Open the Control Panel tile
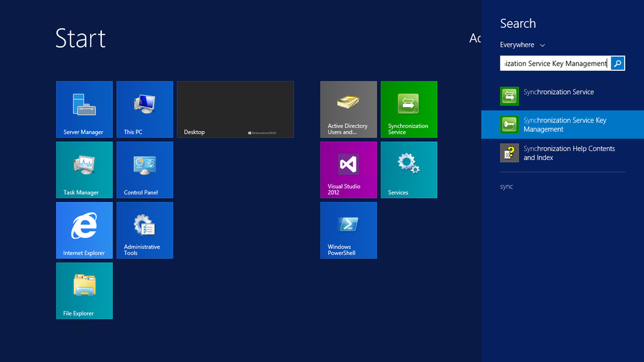644x362 pixels. (144, 170)
